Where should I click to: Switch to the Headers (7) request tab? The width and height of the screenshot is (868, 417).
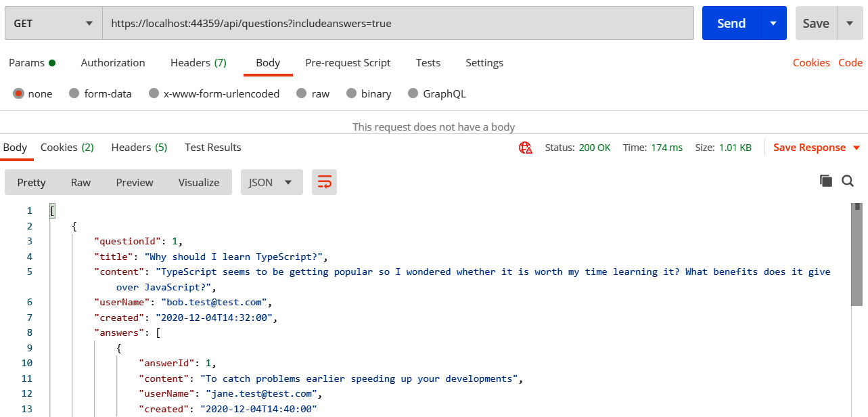click(198, 62)
